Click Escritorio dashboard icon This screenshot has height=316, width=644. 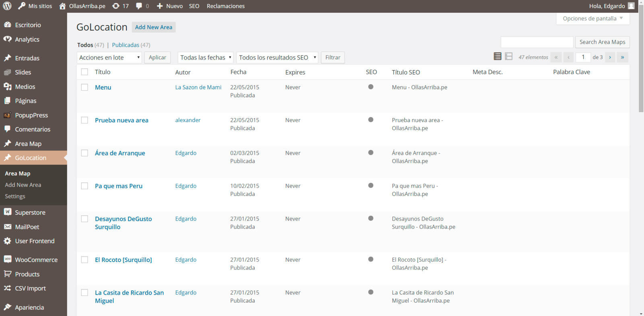[x=8, y=25]
